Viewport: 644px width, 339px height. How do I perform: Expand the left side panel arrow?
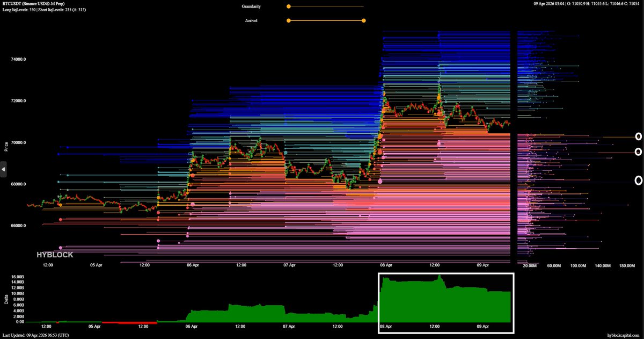click(x=3, y=170)
